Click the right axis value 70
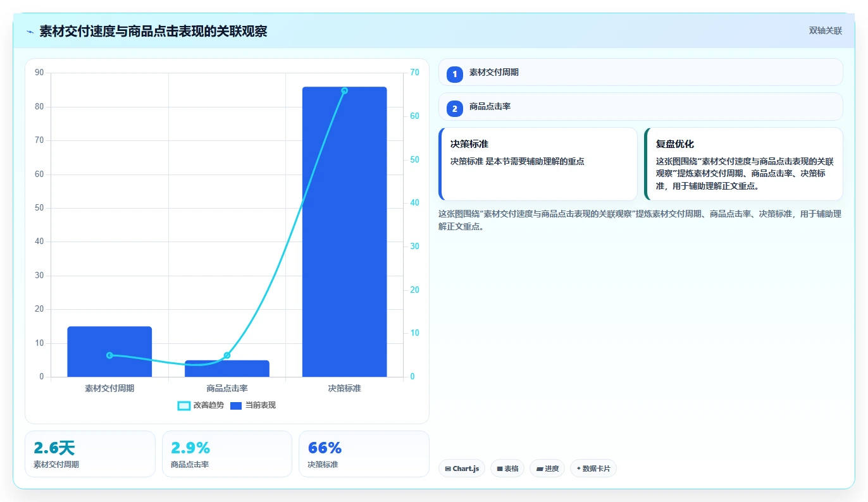 [x=414, y=73]
